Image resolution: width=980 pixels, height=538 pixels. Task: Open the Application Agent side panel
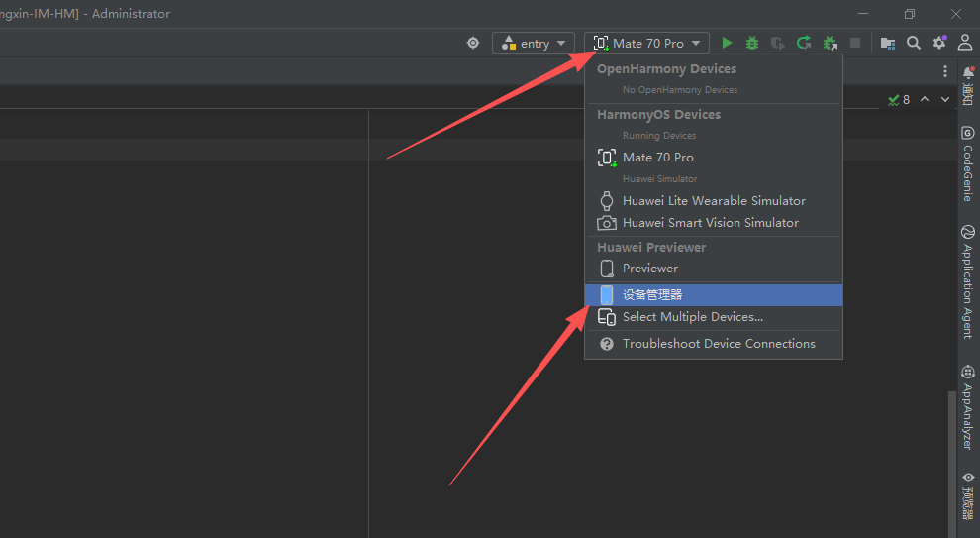[x=967, y=282]
